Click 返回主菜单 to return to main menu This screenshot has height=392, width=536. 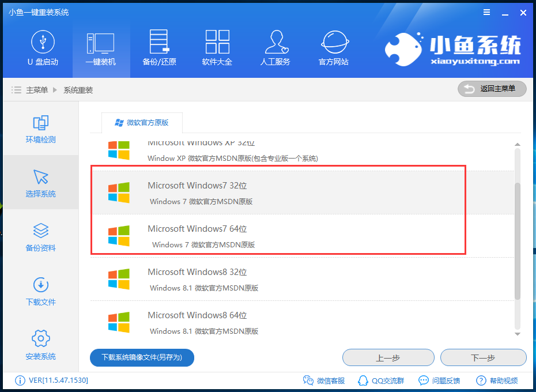click(x=492, y=89)
